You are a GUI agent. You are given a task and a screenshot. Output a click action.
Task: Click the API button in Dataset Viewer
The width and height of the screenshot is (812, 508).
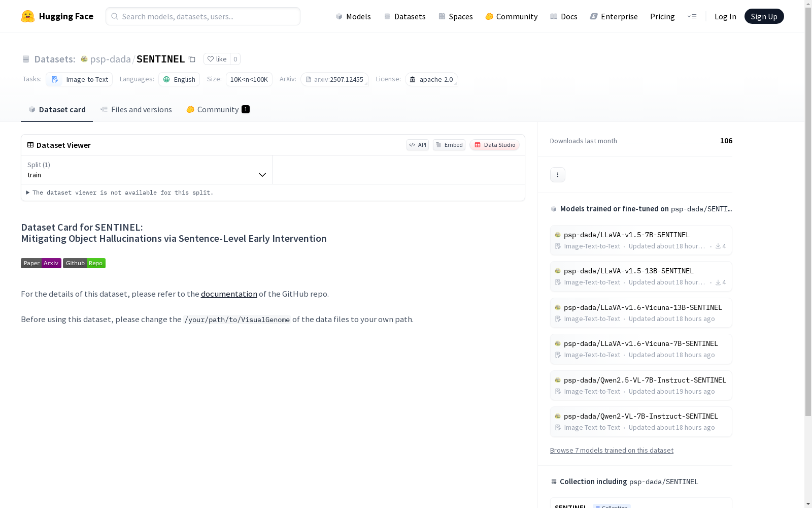click(418, 145)
